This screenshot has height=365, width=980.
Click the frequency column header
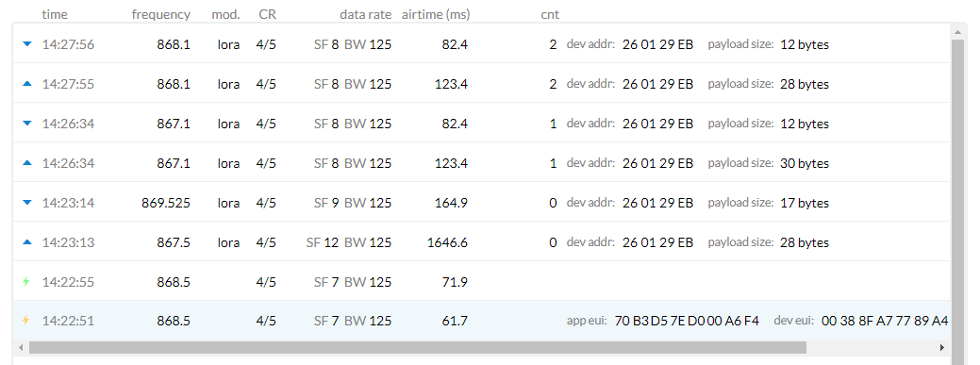[x=160, y=14]
